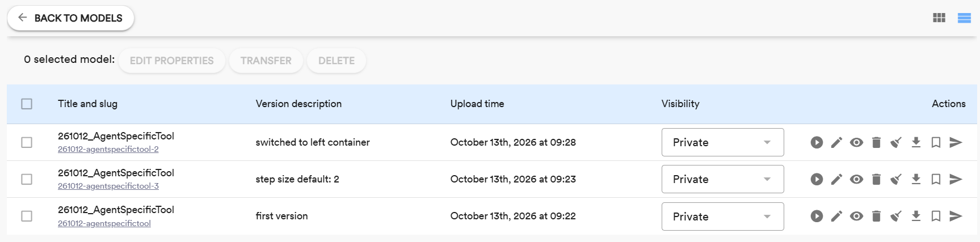Screen dimensions: 980x242
Task: Switch to grid view layout
Action: pyautogui.click(x=939, y=18)
